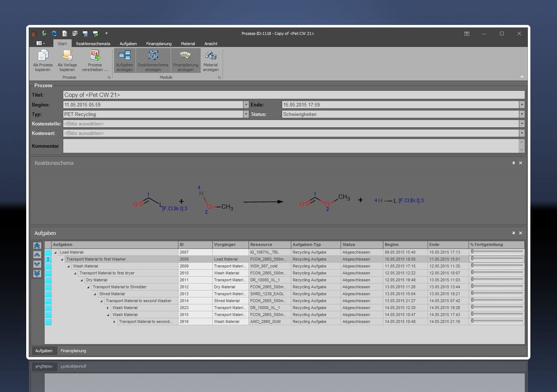Sort by the ID column header
The image size is (557, 392).
[195, 245]
